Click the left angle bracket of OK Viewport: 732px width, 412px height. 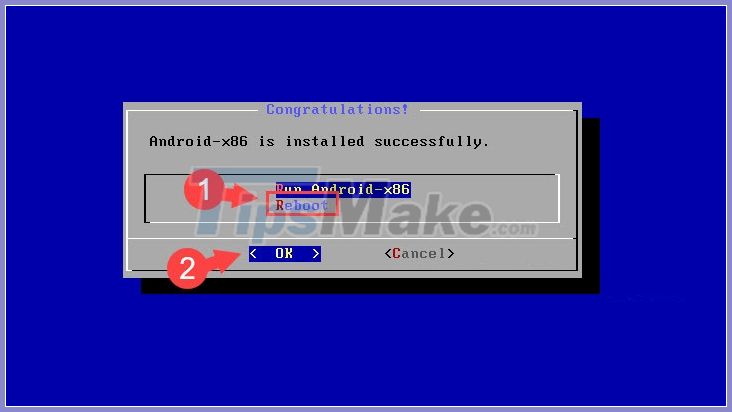[253, 253]
